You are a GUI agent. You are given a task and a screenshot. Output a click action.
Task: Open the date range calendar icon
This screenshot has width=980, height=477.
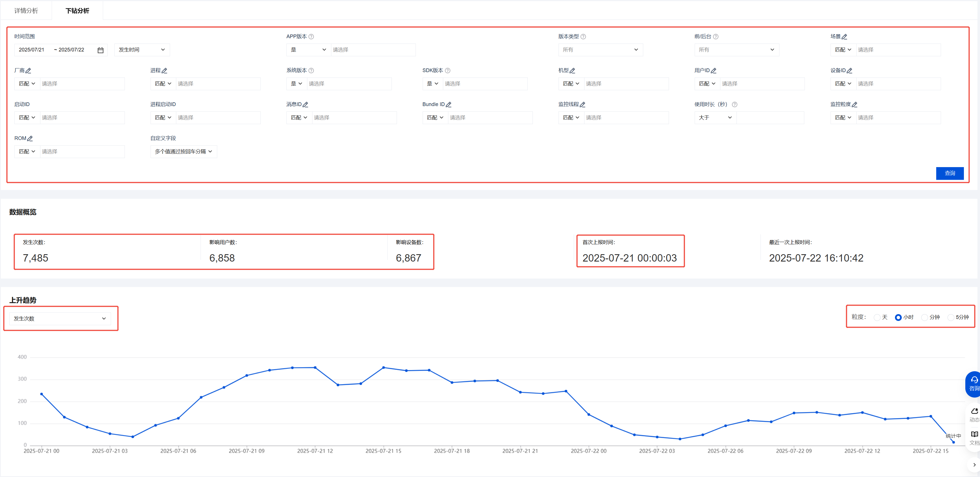101,50
